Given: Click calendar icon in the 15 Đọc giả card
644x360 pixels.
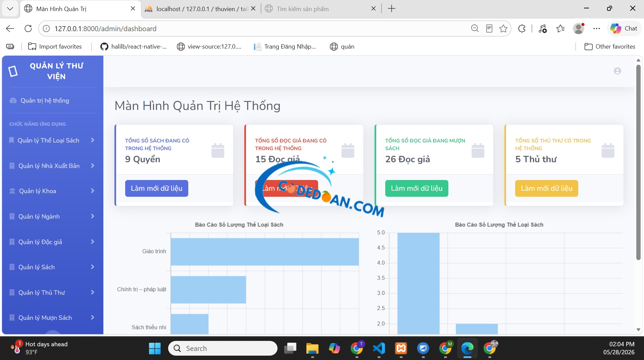Looking at the screenshot, I should 348,151.
